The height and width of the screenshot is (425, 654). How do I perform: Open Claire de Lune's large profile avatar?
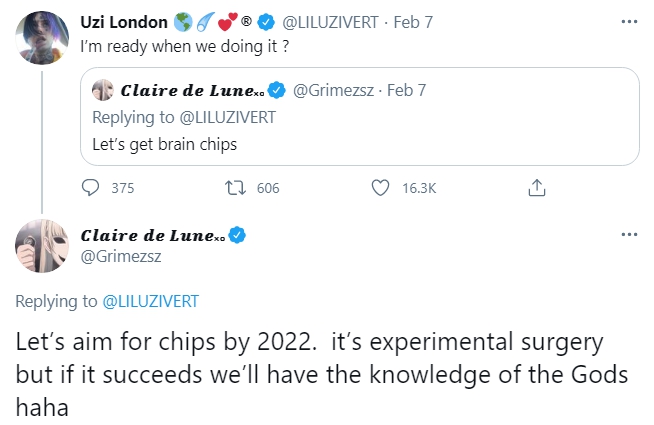[41, 246]
